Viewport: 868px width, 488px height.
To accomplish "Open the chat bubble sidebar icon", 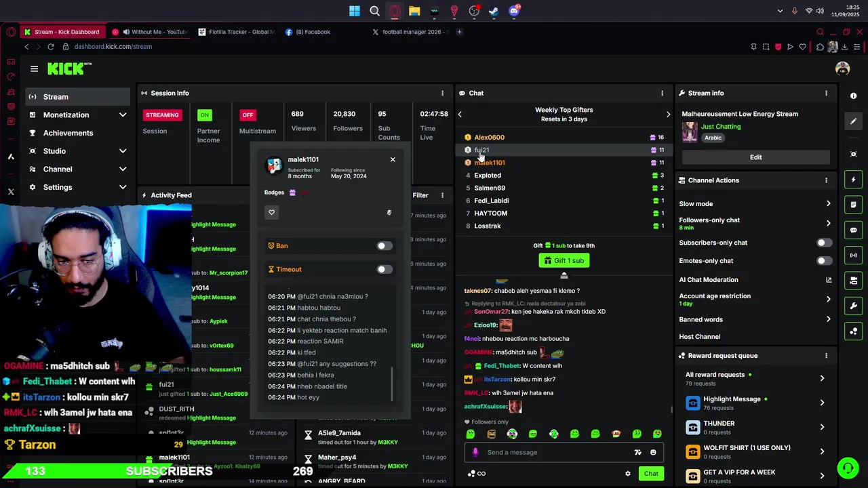I will 854,230.
